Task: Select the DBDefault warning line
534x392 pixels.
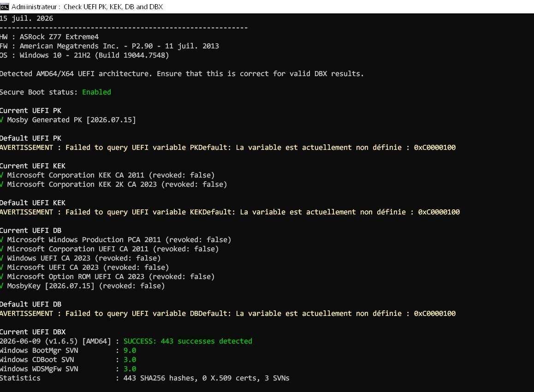Action: click(x=227, y=313)
